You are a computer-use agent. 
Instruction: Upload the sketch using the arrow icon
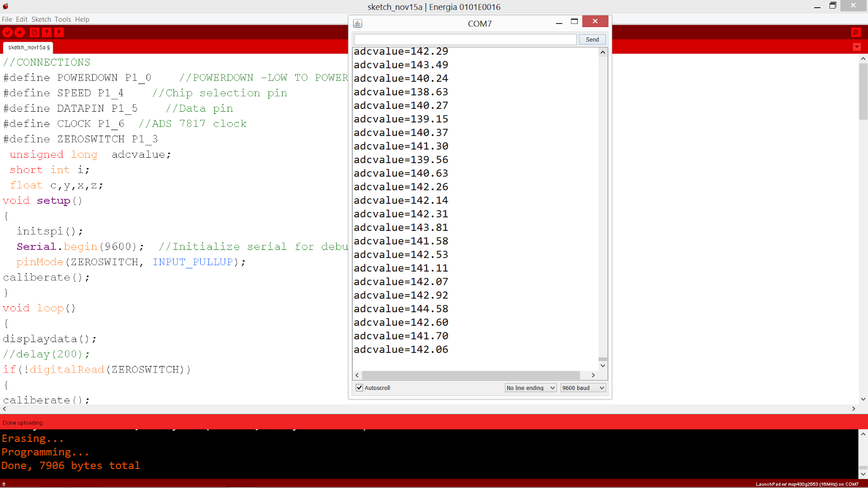click(x=20, y=33)
